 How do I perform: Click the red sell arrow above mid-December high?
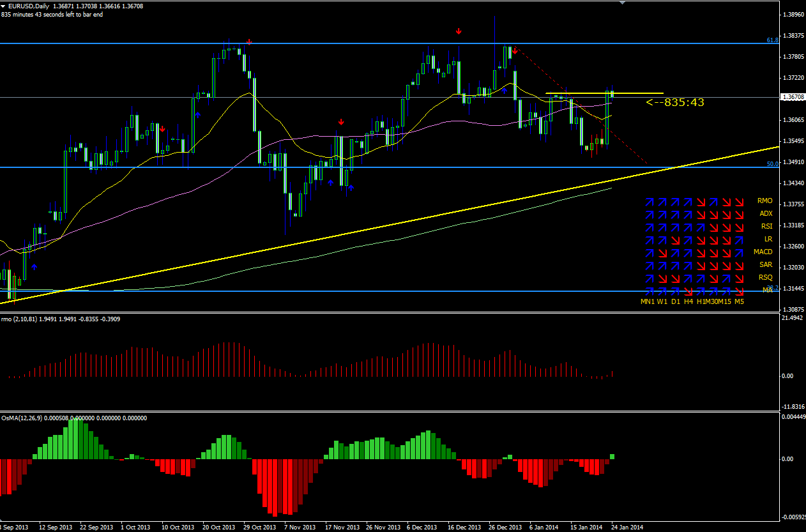(459, 31)
